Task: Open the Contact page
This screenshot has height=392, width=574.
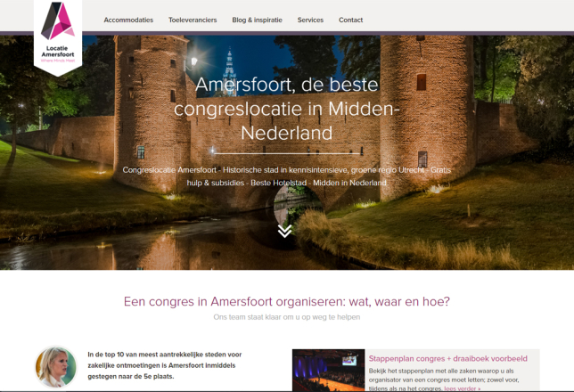Action: pos(350,20)
